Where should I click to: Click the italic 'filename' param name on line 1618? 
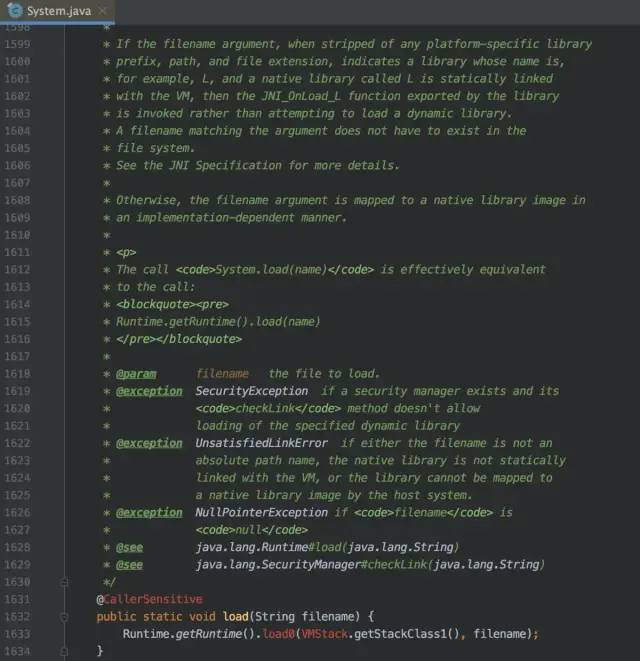click(222, 374)
